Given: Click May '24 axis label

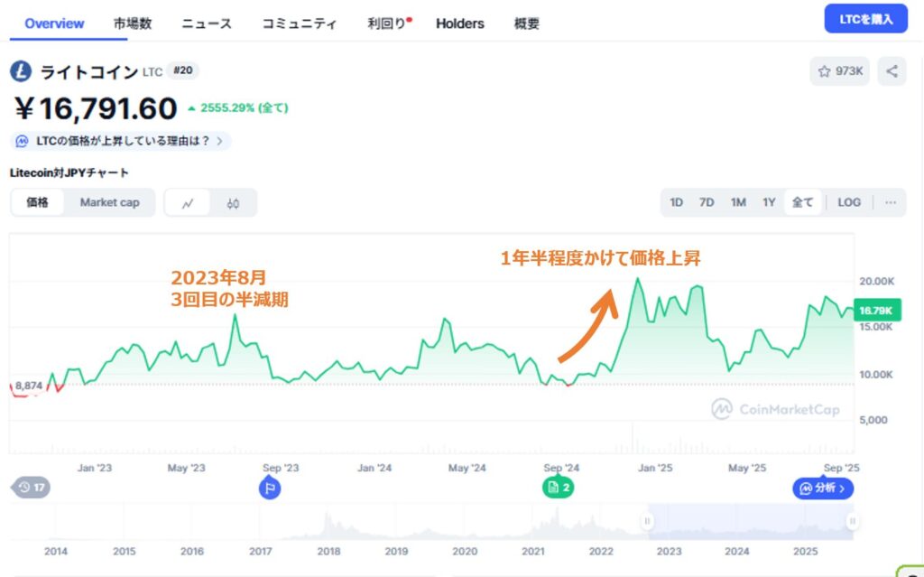Looking at the screenshot, I should coord(467,468).
